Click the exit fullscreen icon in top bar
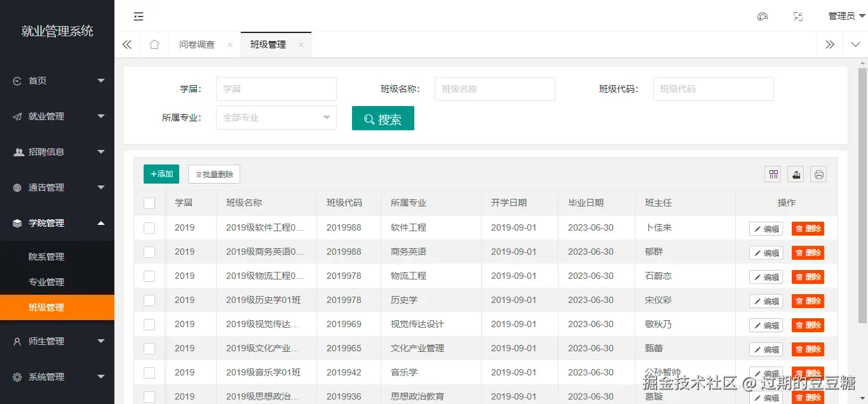 click(798, 17)
